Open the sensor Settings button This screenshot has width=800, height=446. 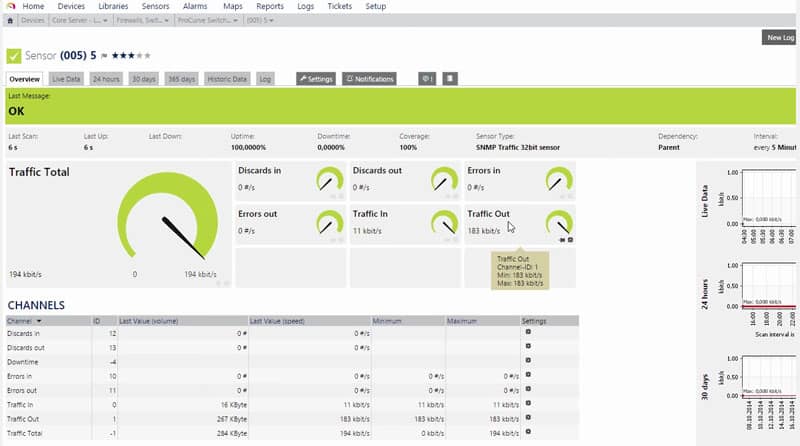coord(316,78)
